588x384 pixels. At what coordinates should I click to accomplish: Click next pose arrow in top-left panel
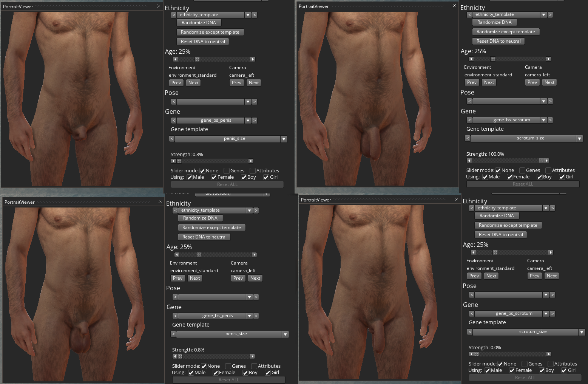(255, 102)
